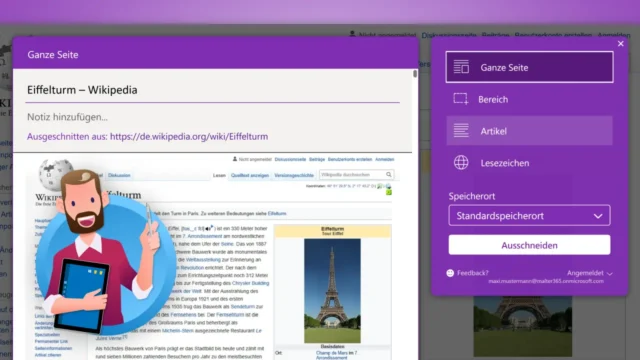The width and height of the screenshot is (640, 360).
Task: Open the Quelltext anzeigen tab in preview
Action: [250, 176]
